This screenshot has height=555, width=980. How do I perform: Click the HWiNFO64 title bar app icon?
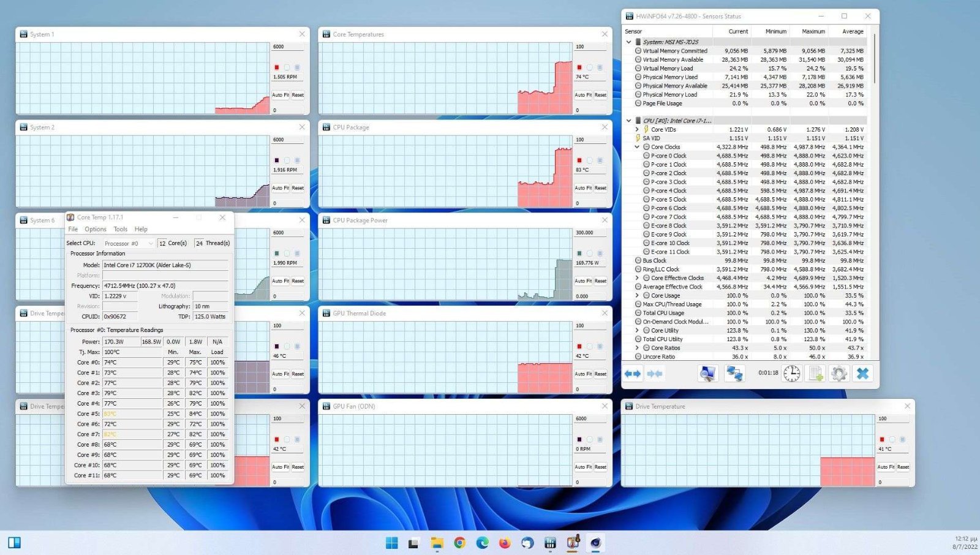coord(629,16)
